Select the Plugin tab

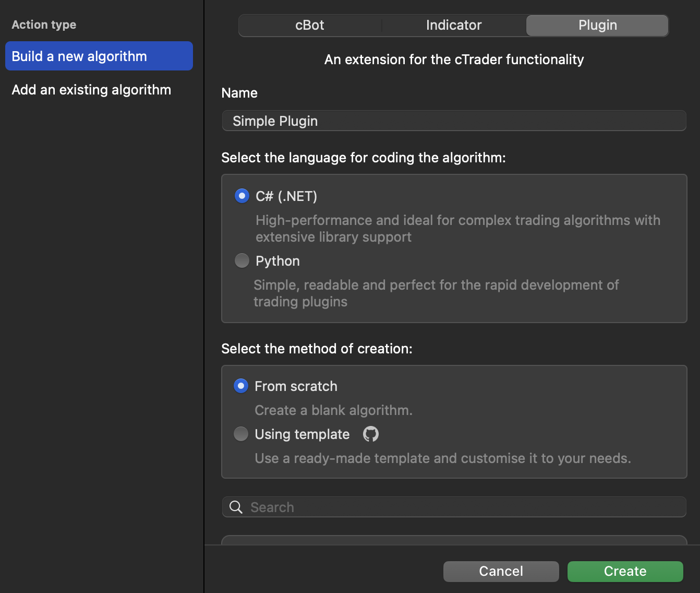(597, 26)
